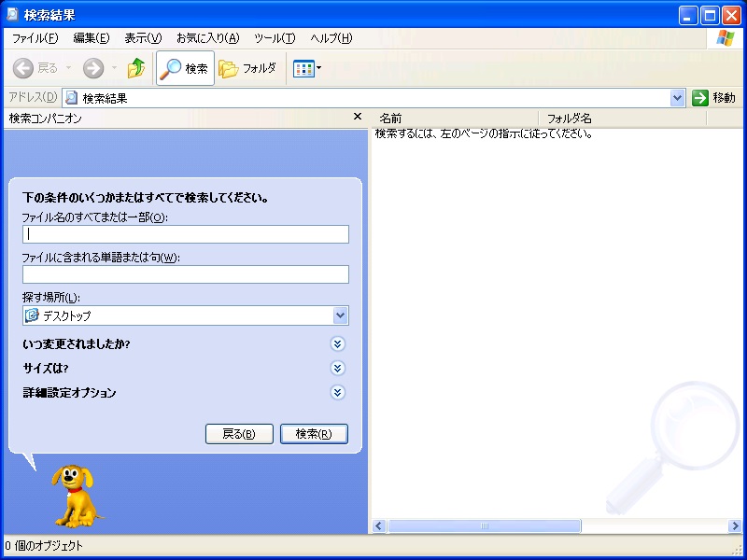Viewport: 747px width, 560px height.
Task: Toggle the フォルダ folders toolbar button
Action: point(248,68)
